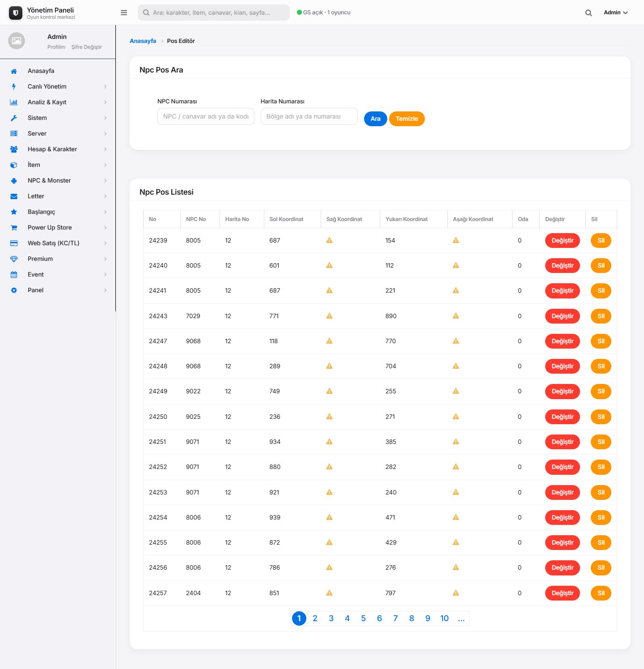Click the NPC & Monster robot icon
This screenshot has width=644, height=669.
tap(14, 181)
